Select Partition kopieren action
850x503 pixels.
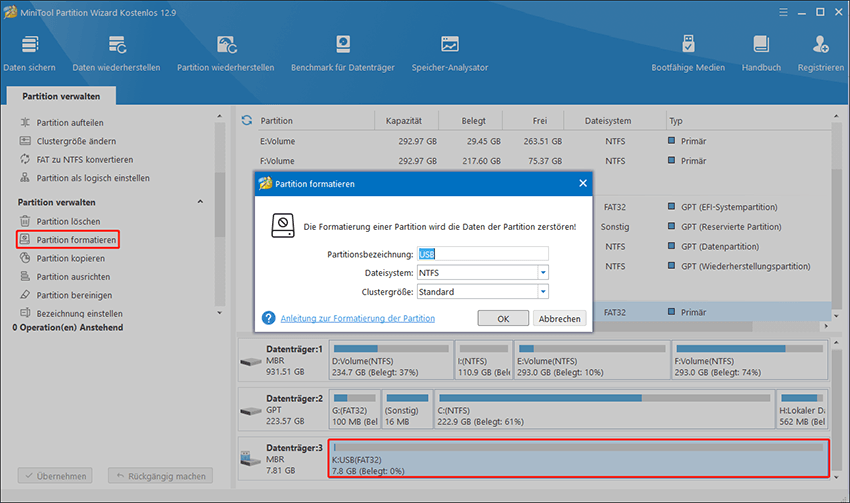pos(70,258)
